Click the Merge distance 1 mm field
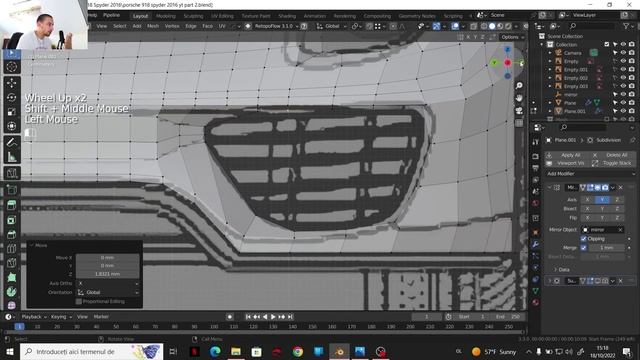Viewport: 640px width, 360px height. pos(607,248)
